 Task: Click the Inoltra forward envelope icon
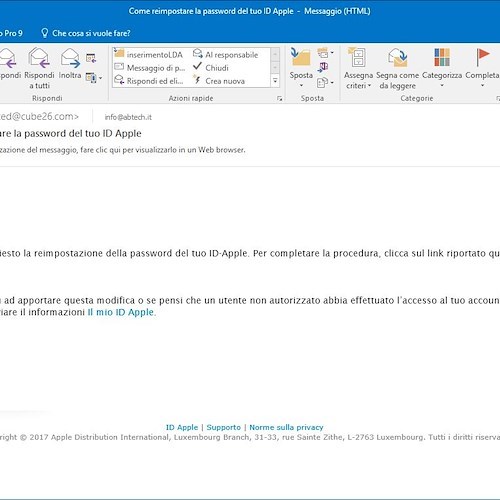point(70,58)
